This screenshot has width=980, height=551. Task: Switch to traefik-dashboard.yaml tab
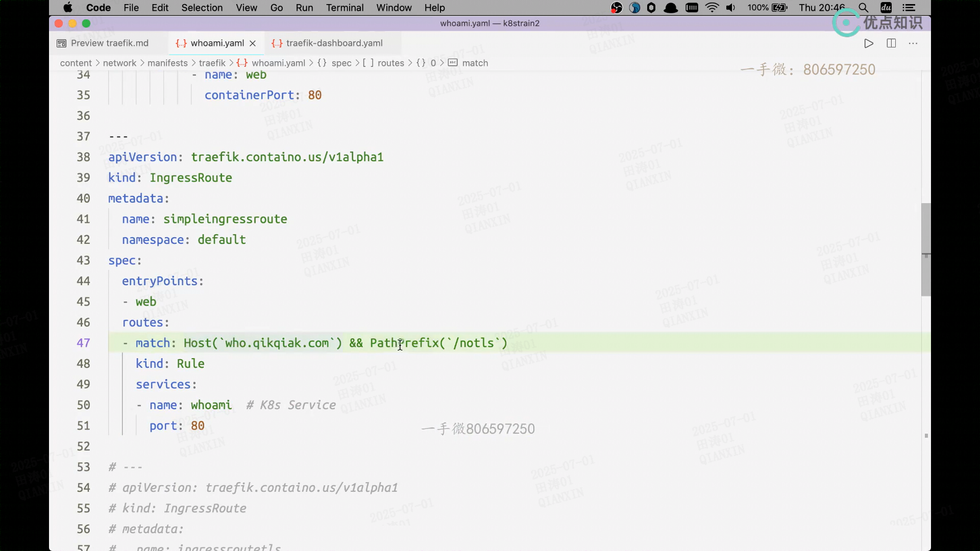pos(334,43)
